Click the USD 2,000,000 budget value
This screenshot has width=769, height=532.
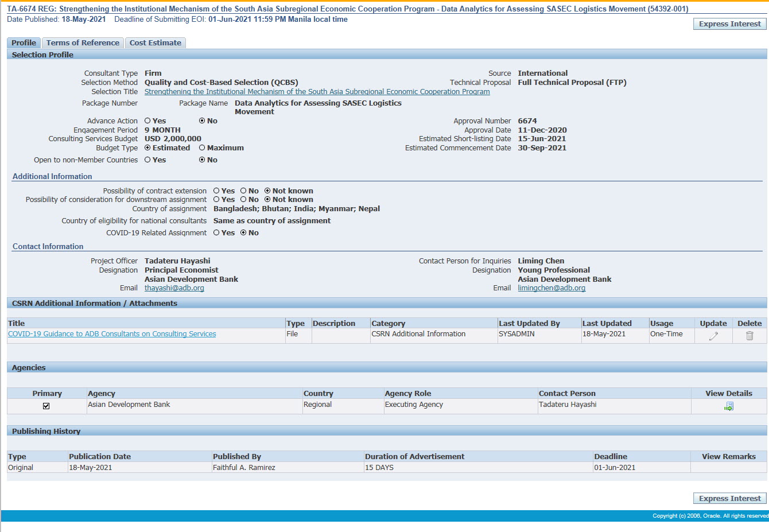(x=173, y=139)
